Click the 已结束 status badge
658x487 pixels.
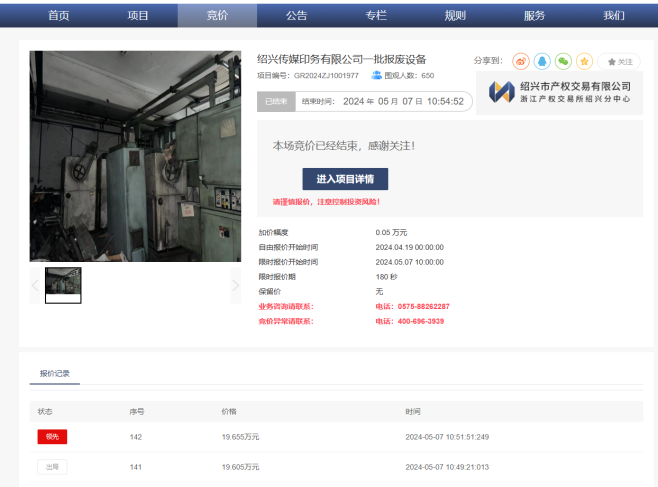click(276, 102)
